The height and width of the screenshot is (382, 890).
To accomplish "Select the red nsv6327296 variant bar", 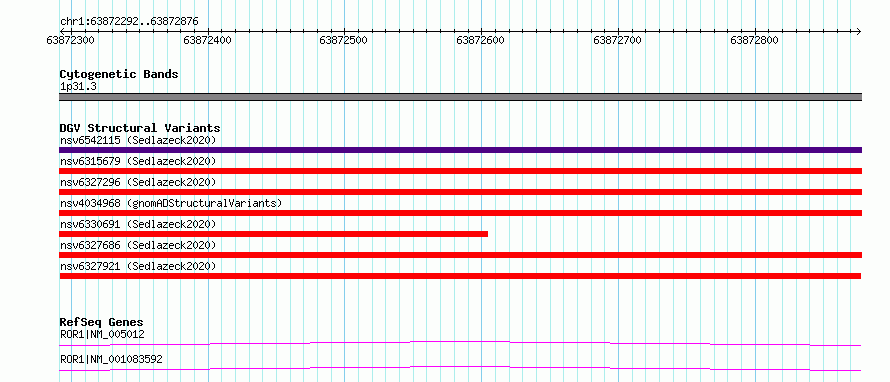I will coord(460,192).
